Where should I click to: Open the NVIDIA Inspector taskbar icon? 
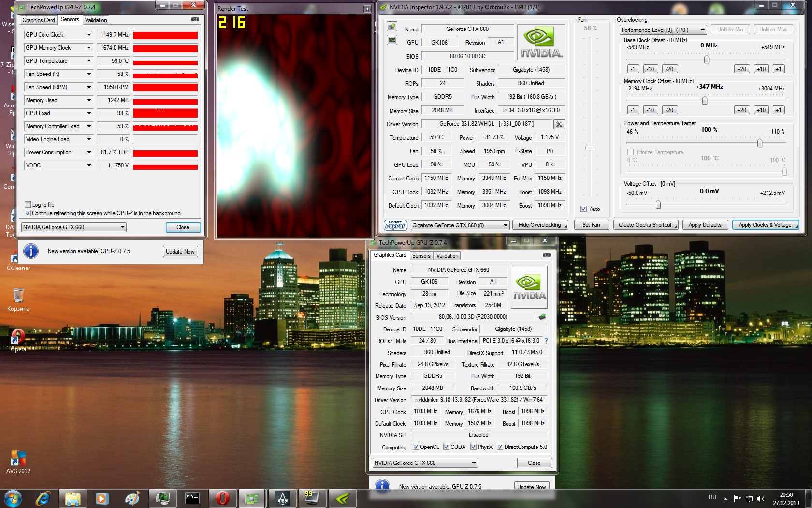pos(343,498)
